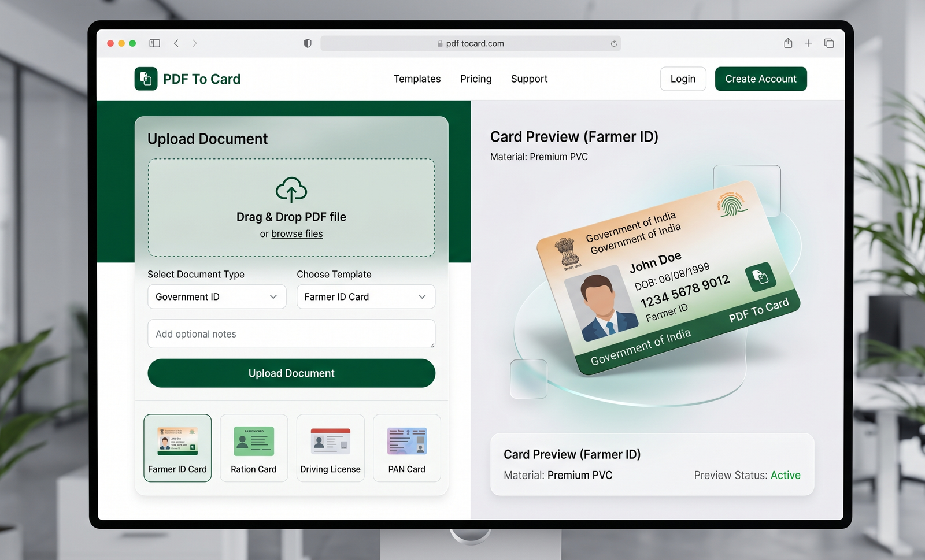Click the Drag & Drop PDF file zone
The height and width of the screenshot is (560, 925).
pyautogui.click(x=291, y=207)
